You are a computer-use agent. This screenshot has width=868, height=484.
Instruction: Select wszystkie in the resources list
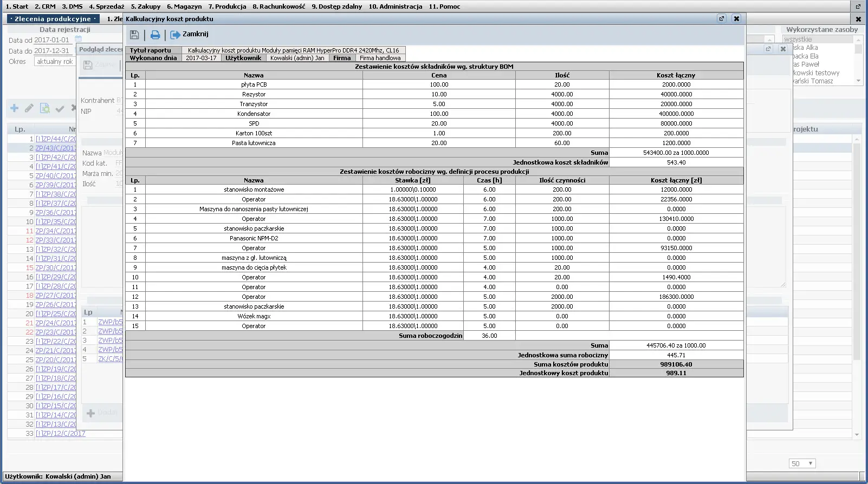pyautogui.click(x=798, y=39)
